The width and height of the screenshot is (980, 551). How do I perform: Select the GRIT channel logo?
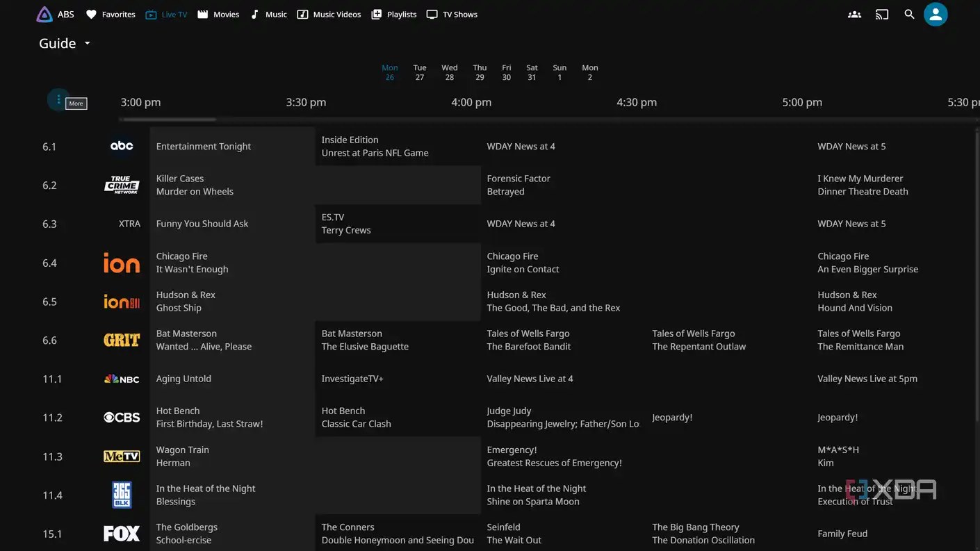click(x=122, y=340)
